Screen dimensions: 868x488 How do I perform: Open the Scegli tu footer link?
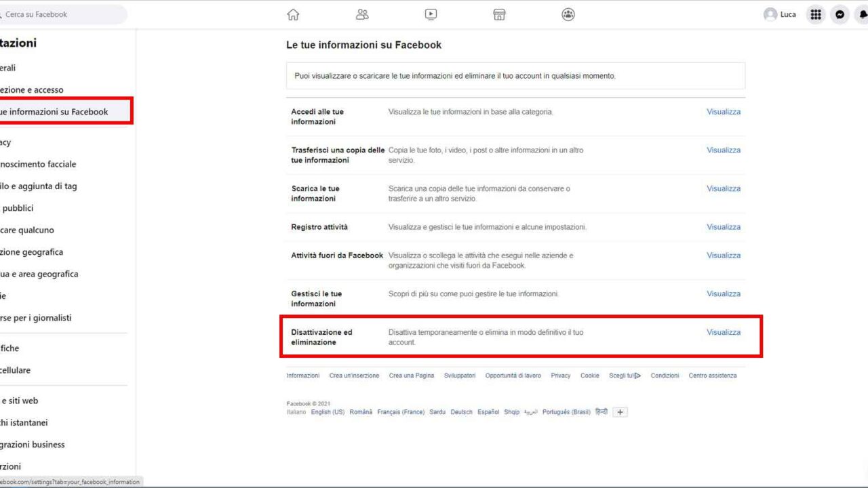[625, 375]
